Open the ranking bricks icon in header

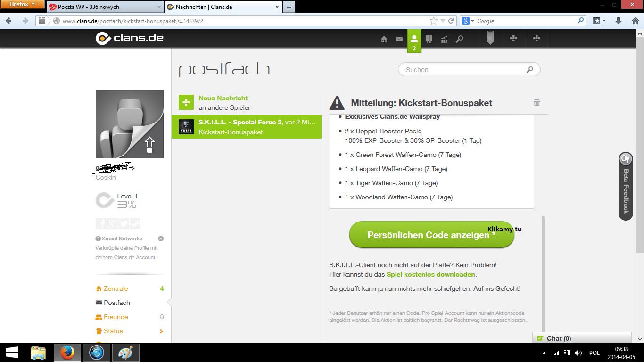(x=444, y=39)
